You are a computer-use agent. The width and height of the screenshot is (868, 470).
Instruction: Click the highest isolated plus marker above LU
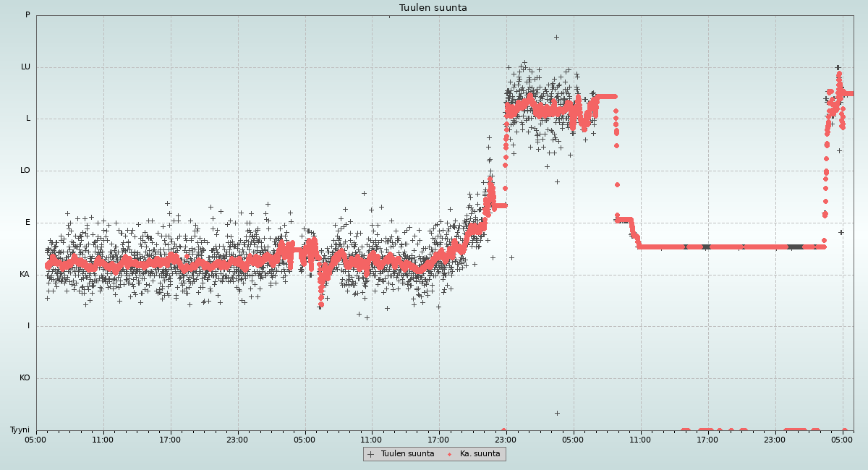point(556,37)
